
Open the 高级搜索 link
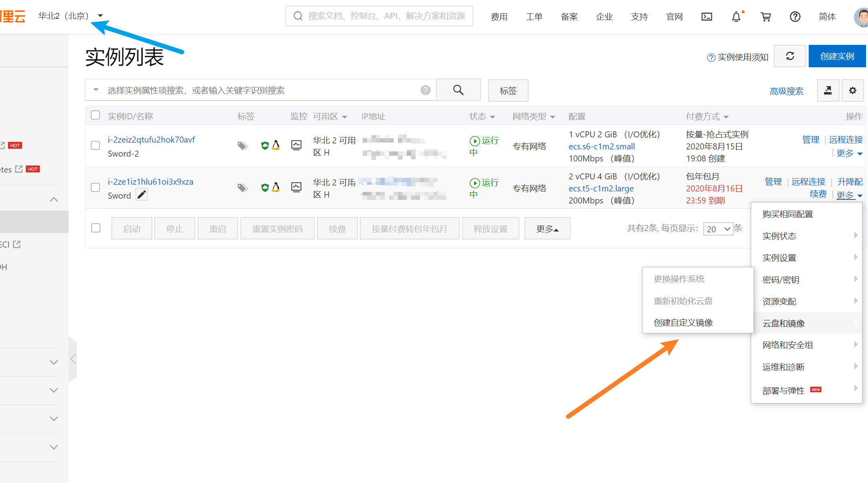tap(786, 91)
